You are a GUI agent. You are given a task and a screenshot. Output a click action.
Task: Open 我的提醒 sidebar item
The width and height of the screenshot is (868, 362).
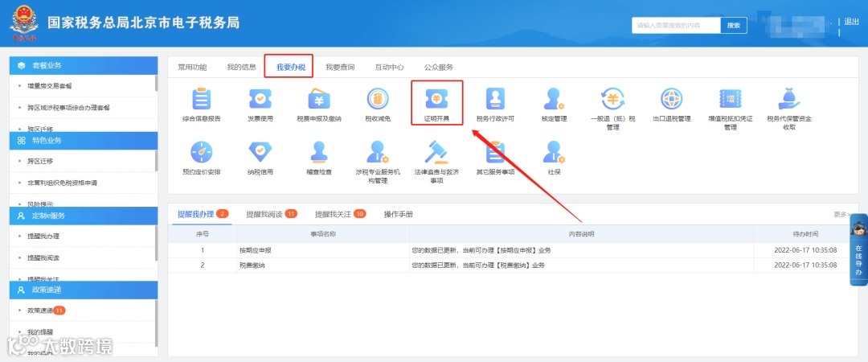coord(40,332)
